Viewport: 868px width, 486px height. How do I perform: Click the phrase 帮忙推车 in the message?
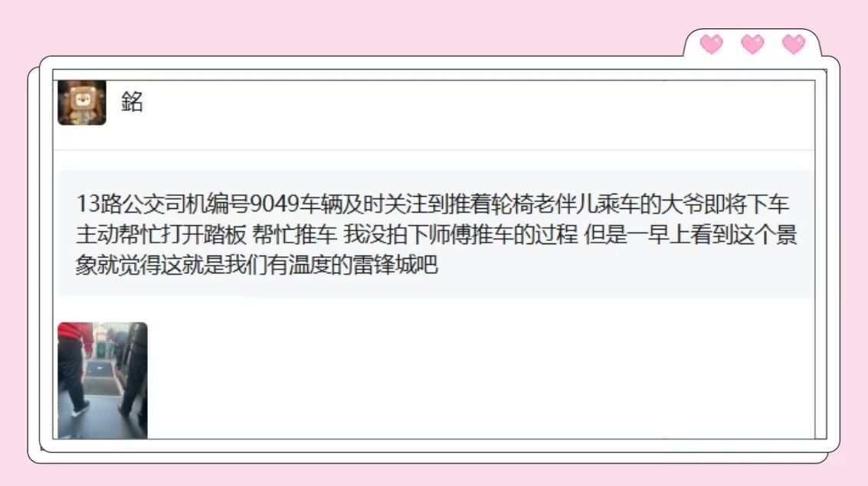pos(294,234)
